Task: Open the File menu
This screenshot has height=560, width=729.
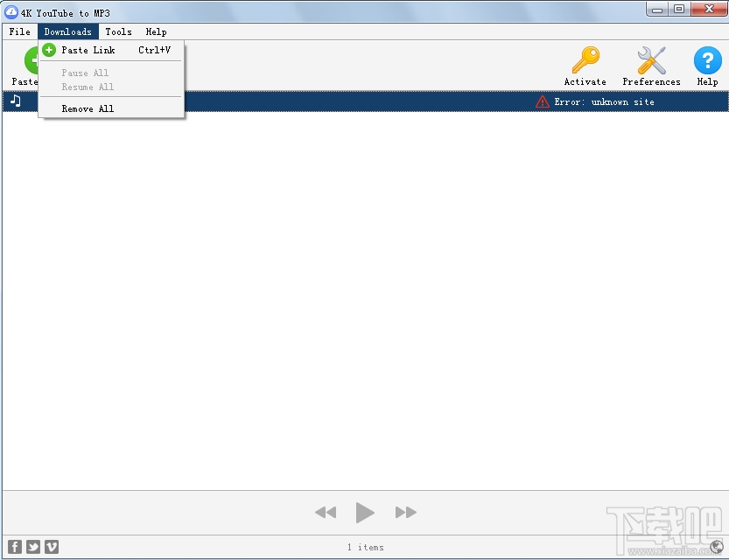Action: point(18,31)
